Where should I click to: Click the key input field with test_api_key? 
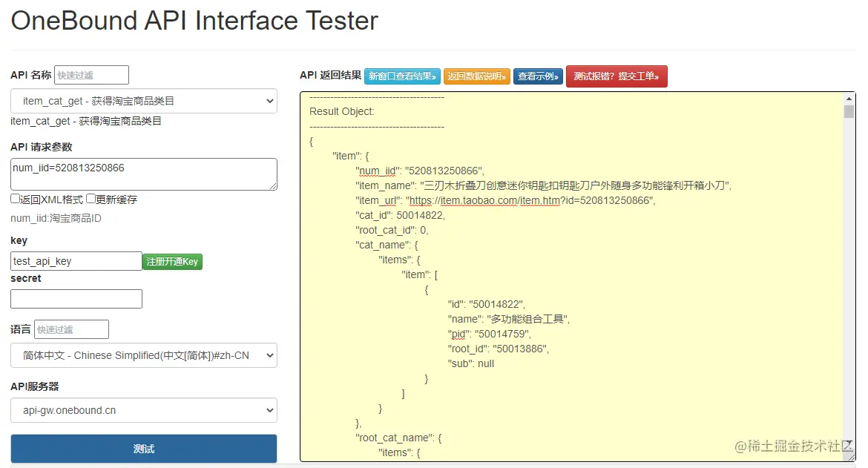[76, 261]
